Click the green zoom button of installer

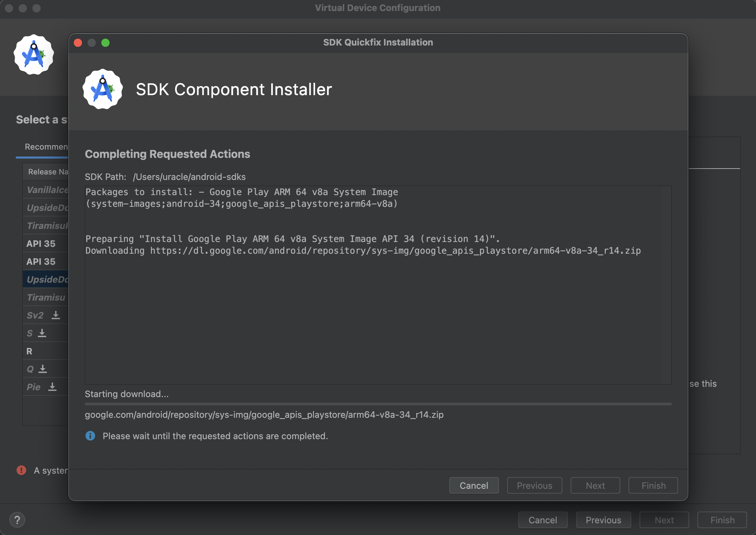point(105,43)
